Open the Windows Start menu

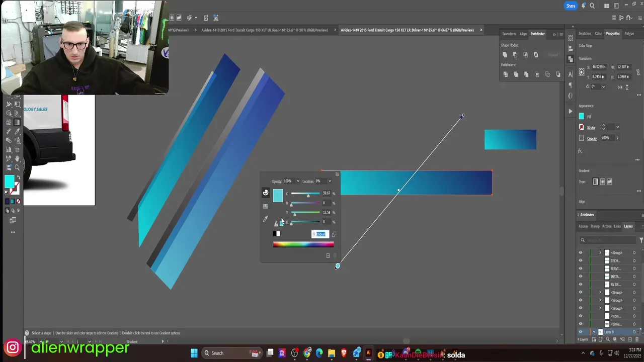194,353
